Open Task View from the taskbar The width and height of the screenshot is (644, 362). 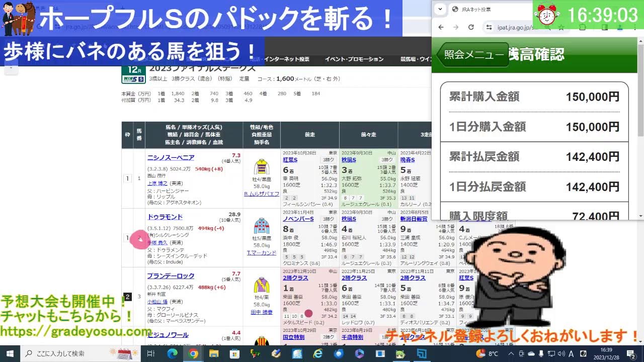[150, 353]
